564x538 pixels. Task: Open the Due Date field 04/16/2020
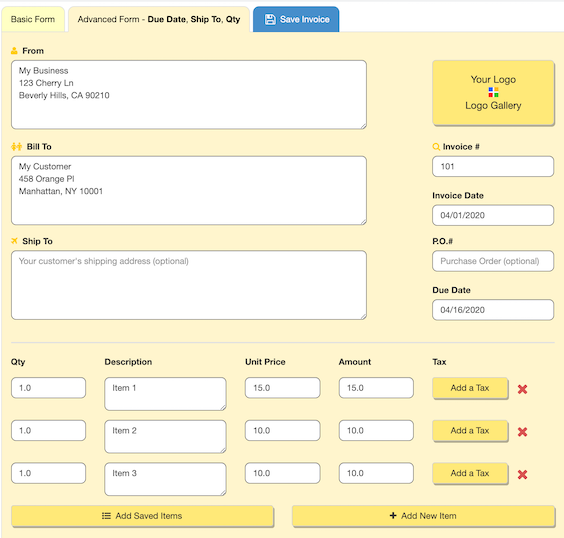[493, 310]
